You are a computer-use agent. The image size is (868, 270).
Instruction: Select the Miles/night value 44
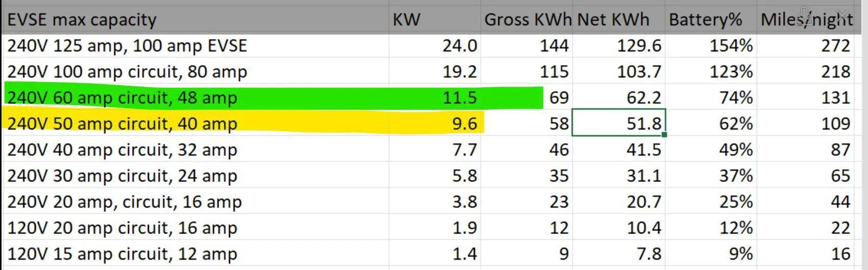pos(841,202)
